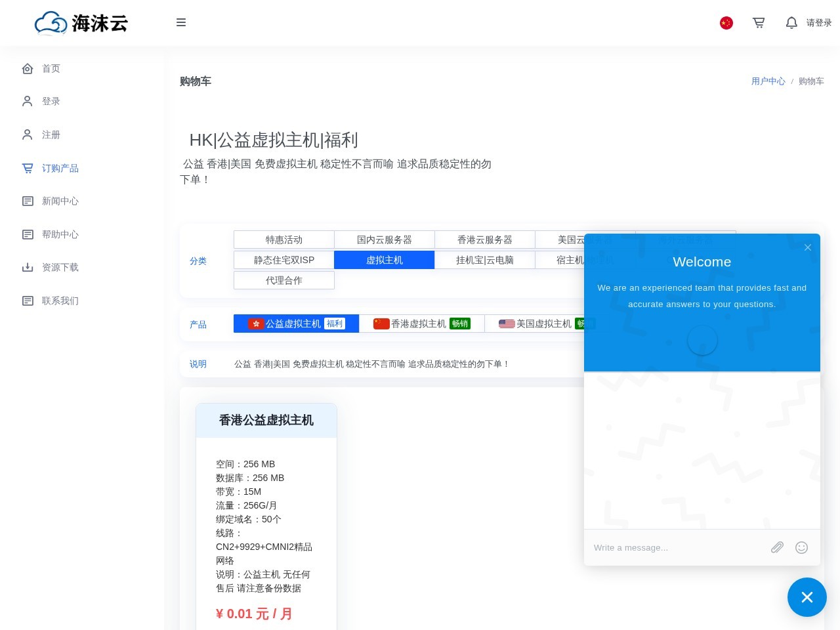Switch language using the China flag icon
This screenshot has height=630, width=840.
(x=726, y=22)
